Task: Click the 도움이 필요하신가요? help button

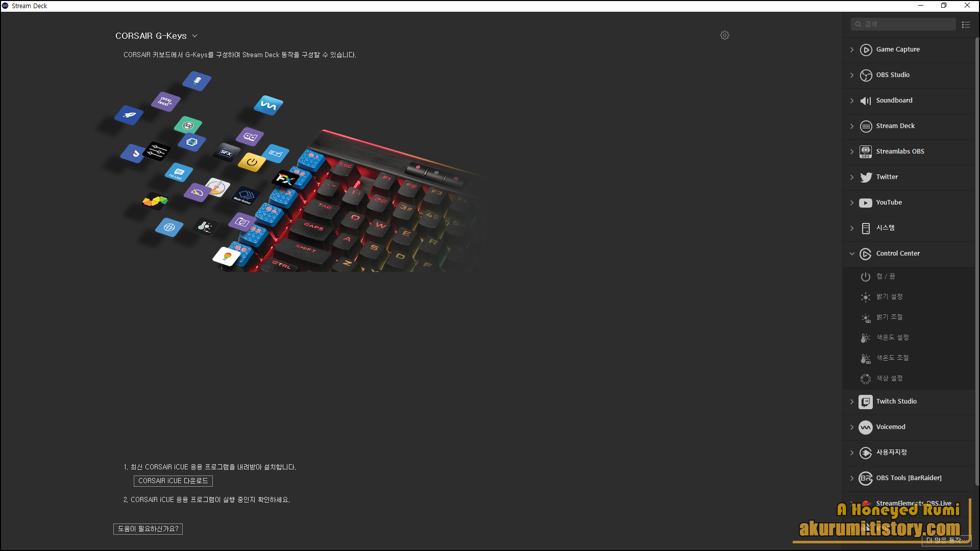Action: point(148,529)
